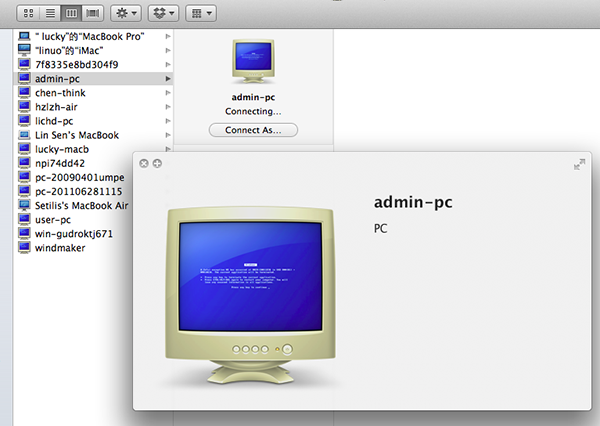Select "linuo"的"iMac" entry

click(x=93, y=51)
